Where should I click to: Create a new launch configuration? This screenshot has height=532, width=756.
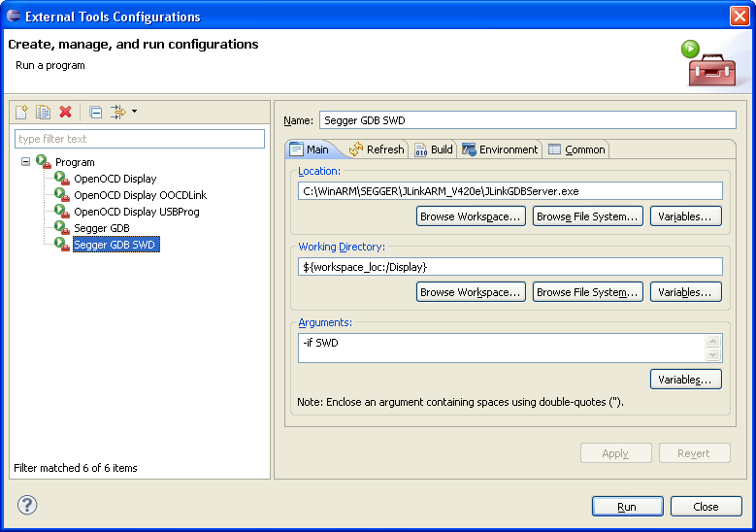(21, 112)
